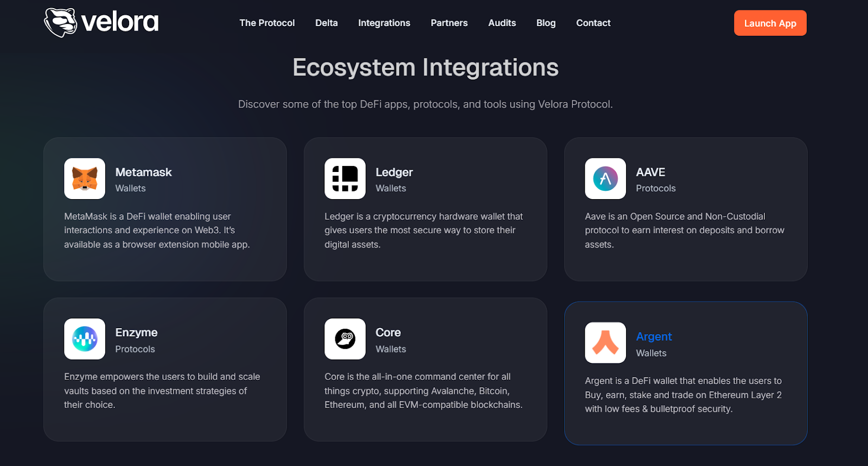This screenshot has width=868, height=466.
Task: Click the 'Discover some of the top DeFi apps' subtitle
Action: click(425, 104)
